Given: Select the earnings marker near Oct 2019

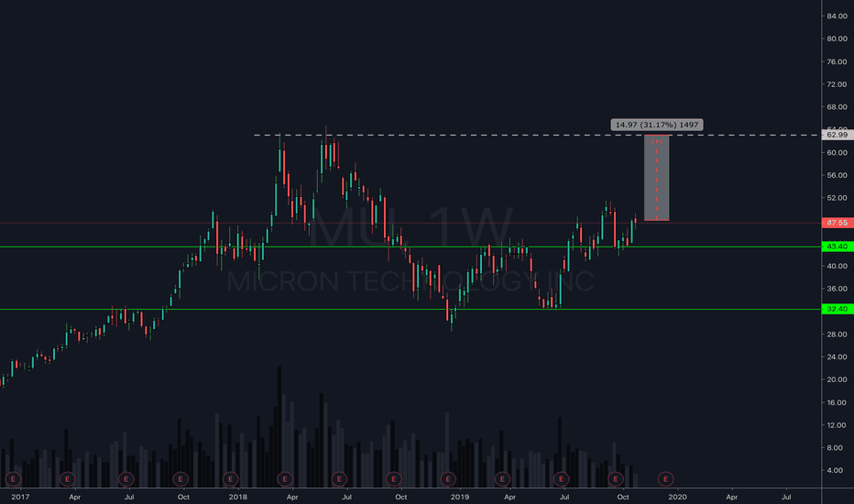Looking at the screenshot, I should coord(616,479).
